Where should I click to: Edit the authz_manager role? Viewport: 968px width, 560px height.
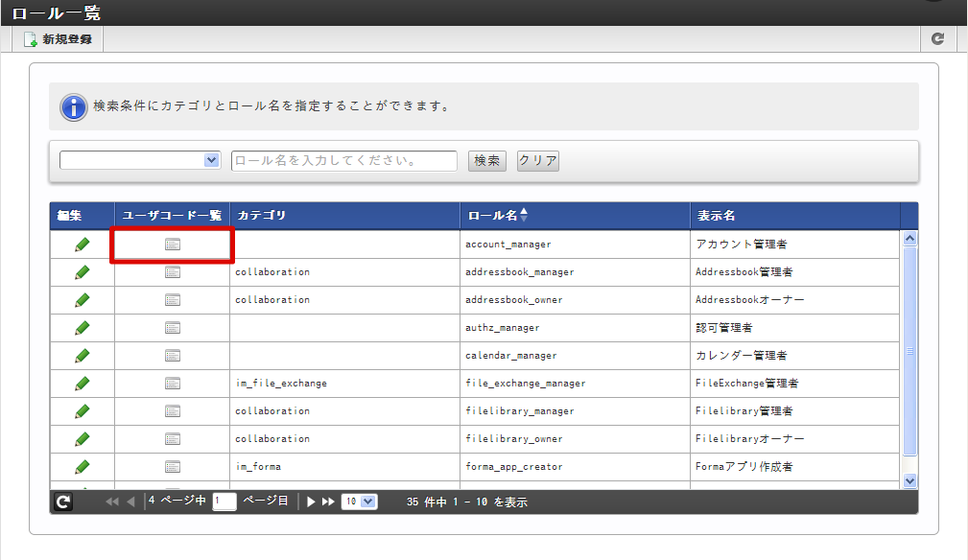click(x=83, y=328)
